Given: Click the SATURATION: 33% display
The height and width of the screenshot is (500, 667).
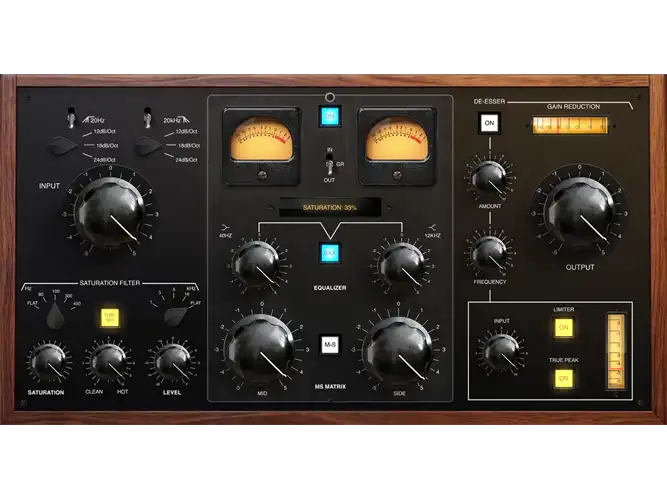Looking at the screenshot, I should point(330,208).
